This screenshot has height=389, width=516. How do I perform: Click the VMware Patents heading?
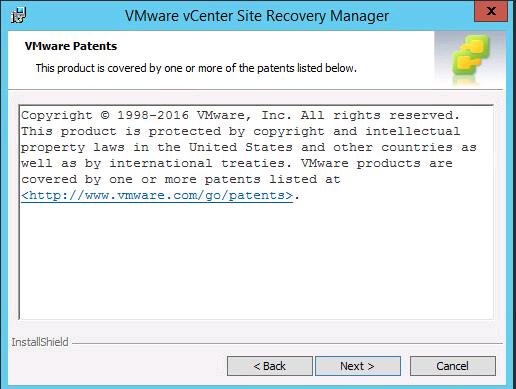click(x=71, y=46)
